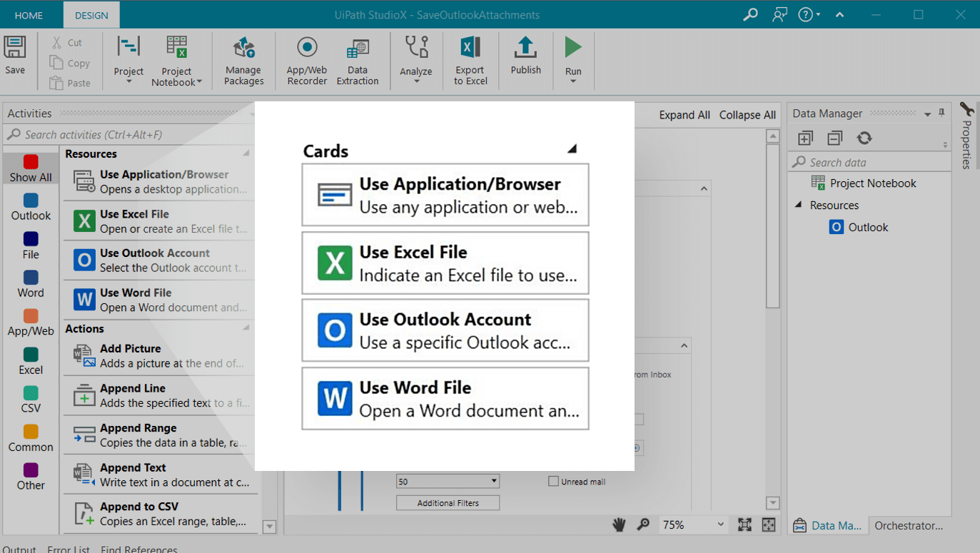Open the search magnifier in title bar
The height and width of the screenshot is (553, 980).
(750, 14)
